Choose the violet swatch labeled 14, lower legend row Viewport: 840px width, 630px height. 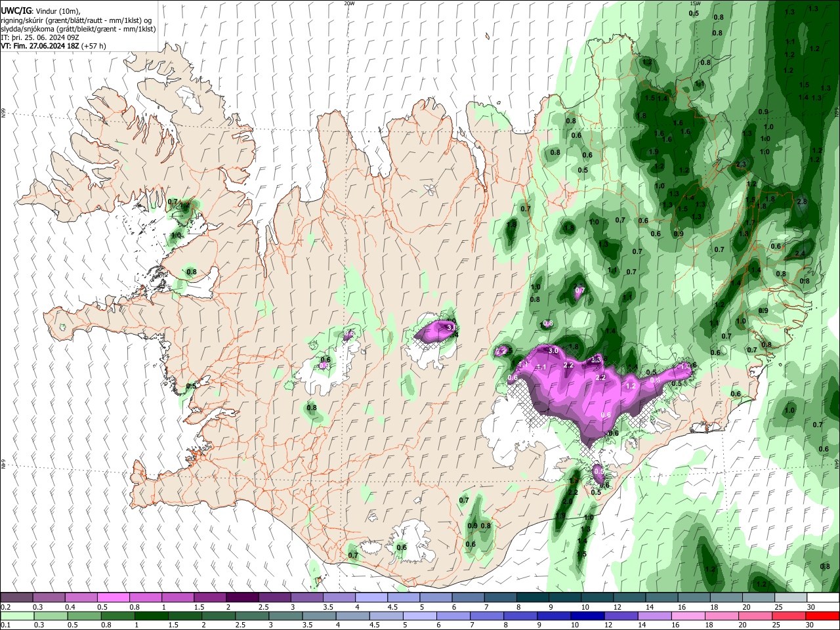(x=655, y=616)
